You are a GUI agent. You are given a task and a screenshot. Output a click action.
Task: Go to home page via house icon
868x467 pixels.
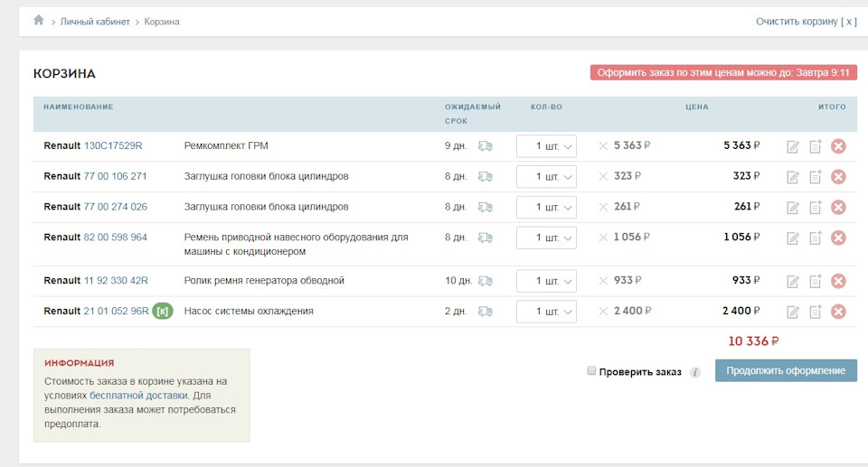(38, 21)
